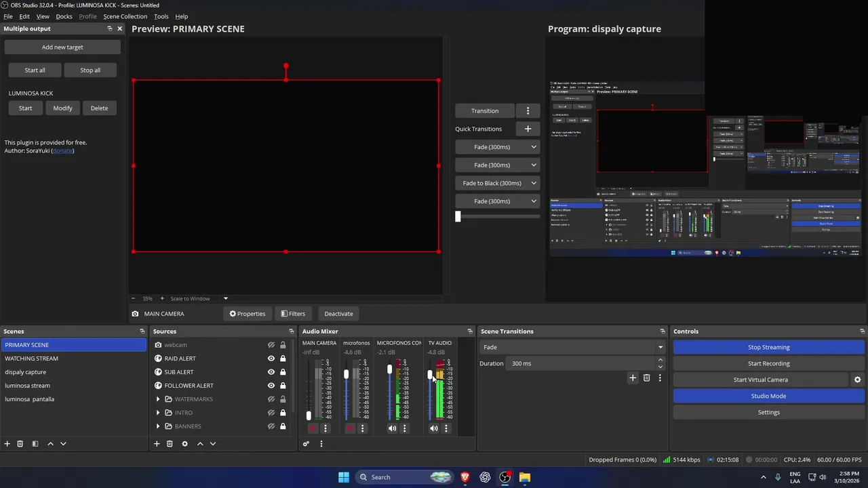Image resolution: width=868 pixels, height=488 pixels.
Task: Open Scale to Window dropdown arrow
Action: [x=226, y=298]
